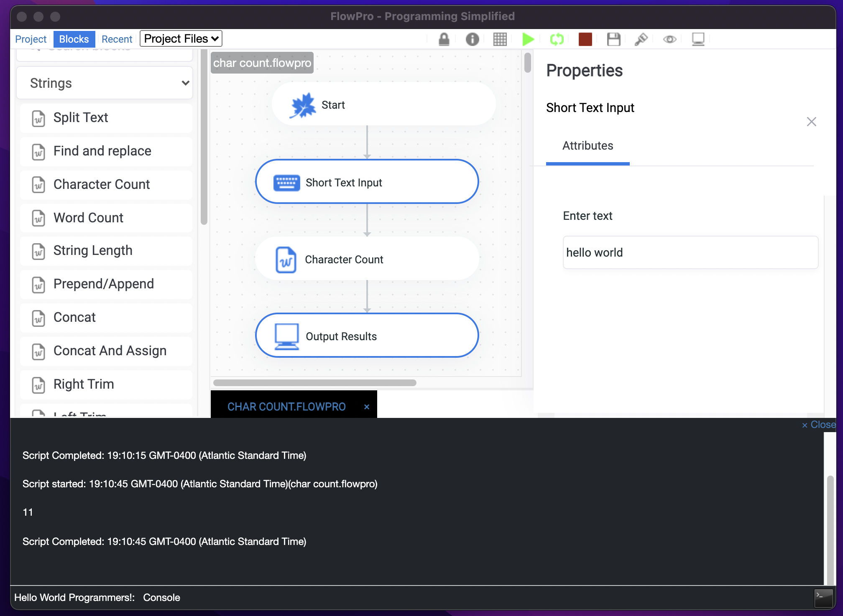Click the keyboard icon on Short Text Input

click(x=286, y=183)
